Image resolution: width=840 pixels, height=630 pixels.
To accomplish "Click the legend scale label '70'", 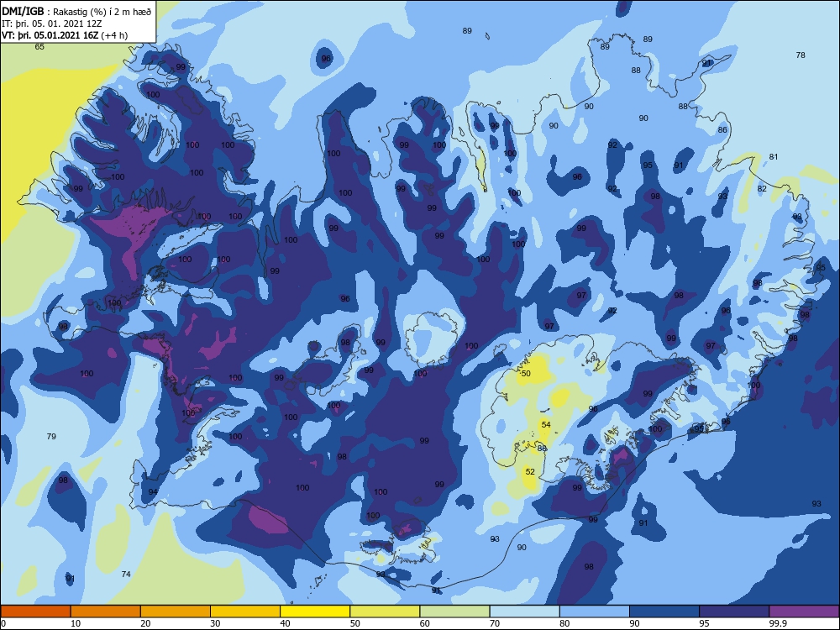I will (x=495, y=623).
